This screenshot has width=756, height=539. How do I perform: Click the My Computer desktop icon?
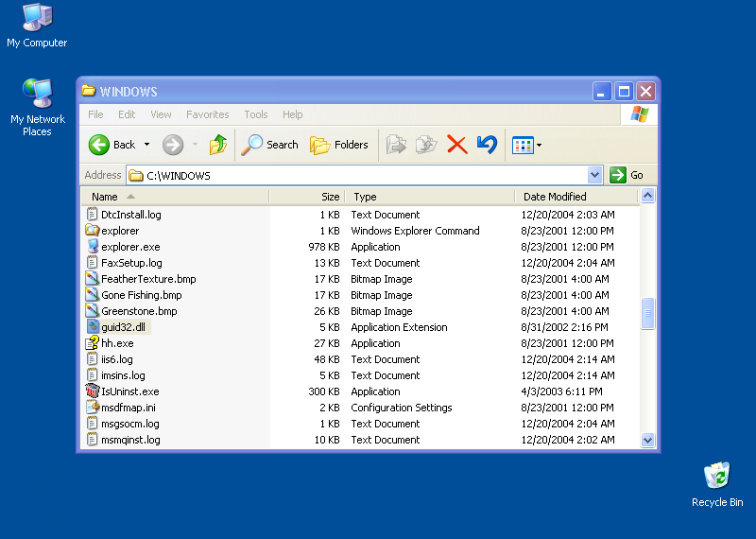(x=37, y=18)
